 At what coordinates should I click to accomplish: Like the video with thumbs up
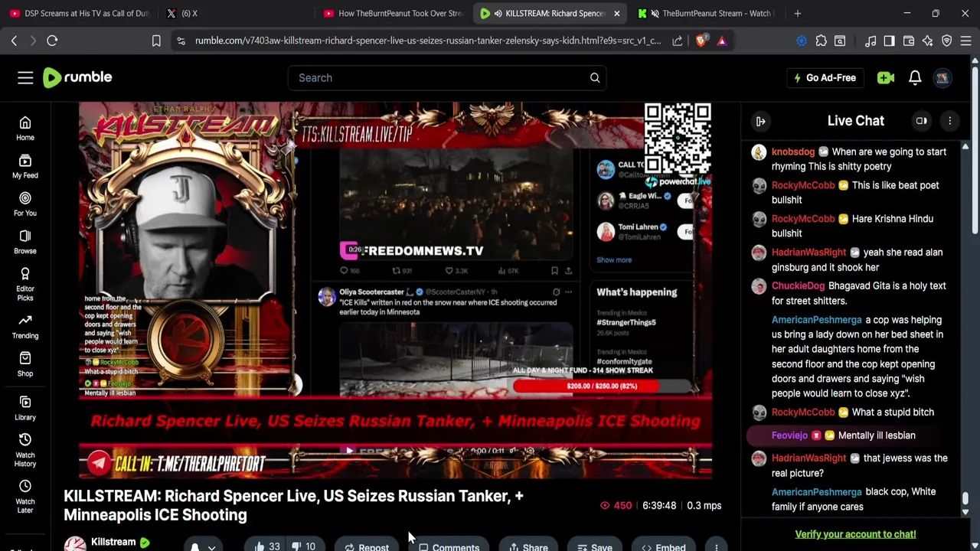(x=266, y=546)
